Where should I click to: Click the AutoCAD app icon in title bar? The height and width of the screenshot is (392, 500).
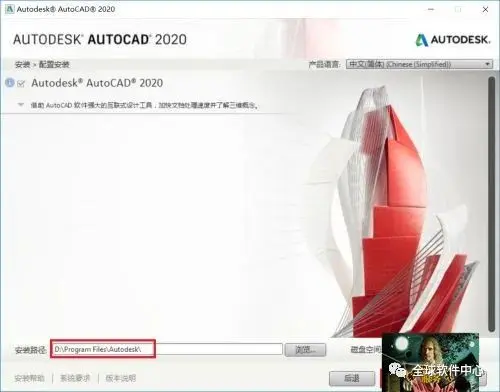(x=9, y=9)
